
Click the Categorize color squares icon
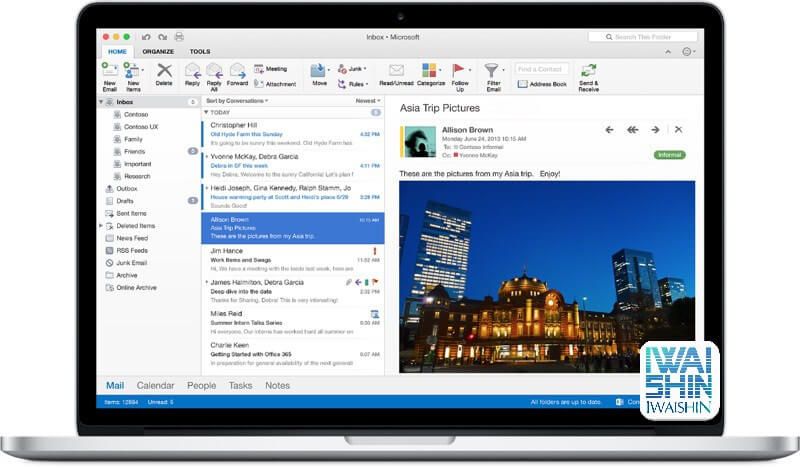pyautogui.click(x=430, y=70)
